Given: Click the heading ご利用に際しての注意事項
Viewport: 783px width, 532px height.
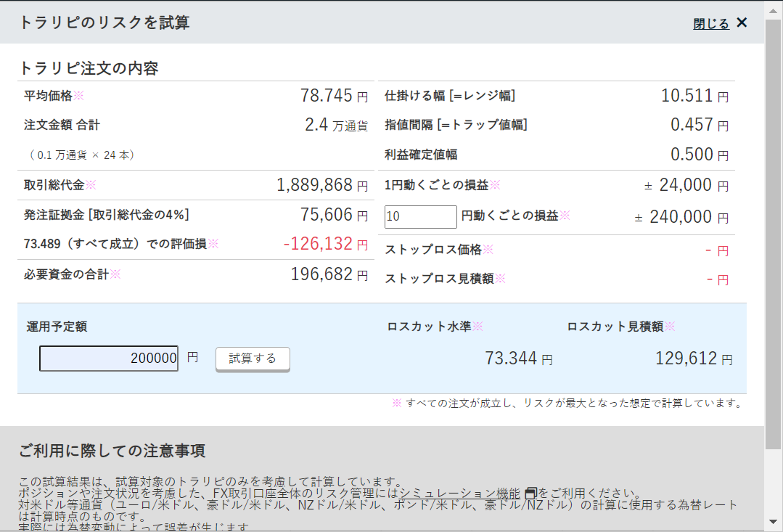Looking at the screenshot, I should point(112,451).
